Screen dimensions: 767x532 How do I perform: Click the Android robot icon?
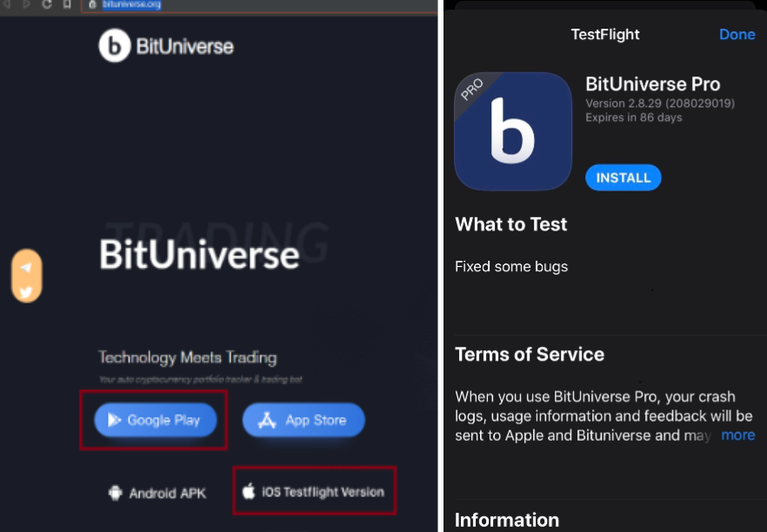(x=116, y=493)
